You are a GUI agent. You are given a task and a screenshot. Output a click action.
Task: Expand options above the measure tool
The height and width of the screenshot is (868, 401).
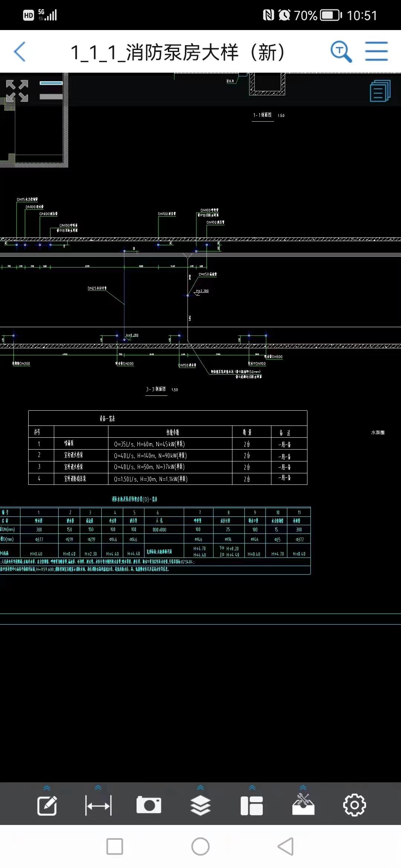(98, 787)
